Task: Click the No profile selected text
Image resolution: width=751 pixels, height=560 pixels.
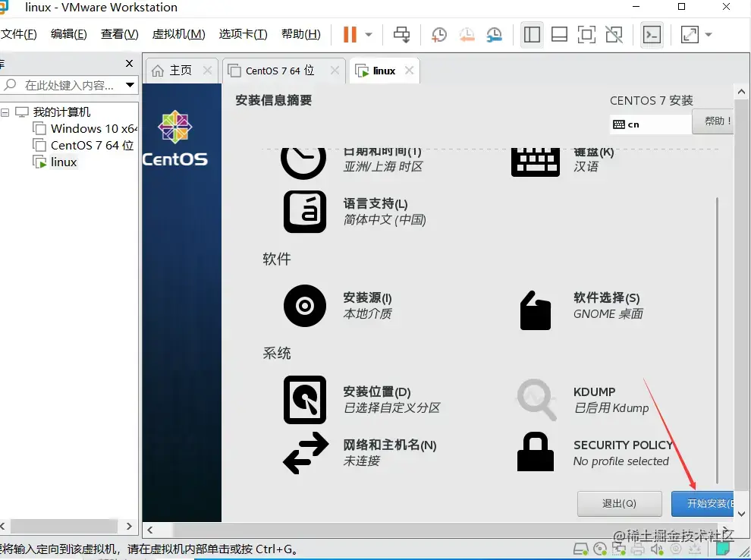Action: coord(621,461)
